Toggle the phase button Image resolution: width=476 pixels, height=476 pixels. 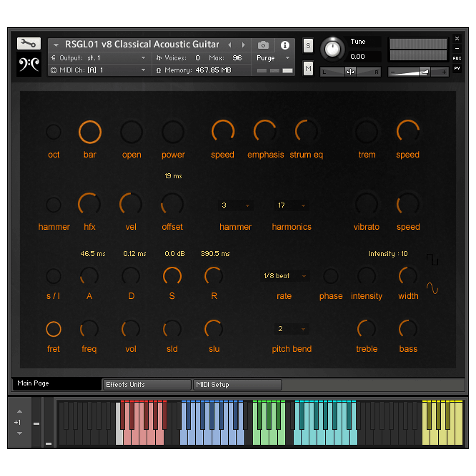click(x=331, y=276)
